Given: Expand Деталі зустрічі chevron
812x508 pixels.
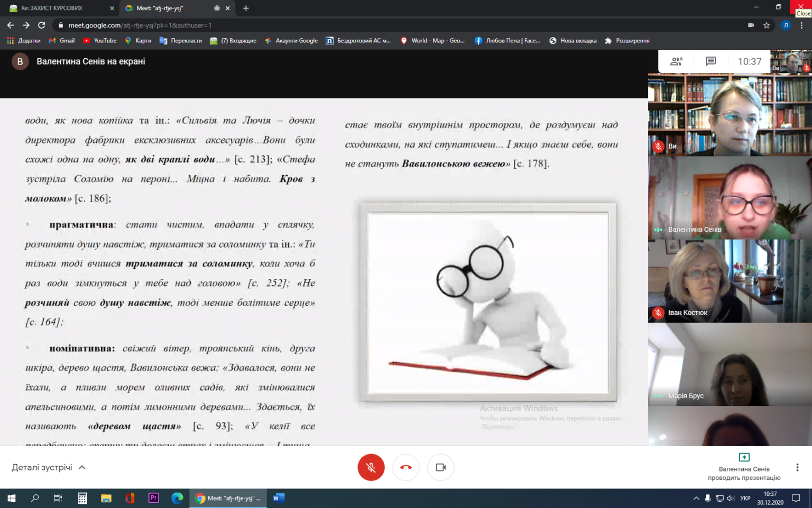Looking at the screenshot, I should click(x=82, y=467).
